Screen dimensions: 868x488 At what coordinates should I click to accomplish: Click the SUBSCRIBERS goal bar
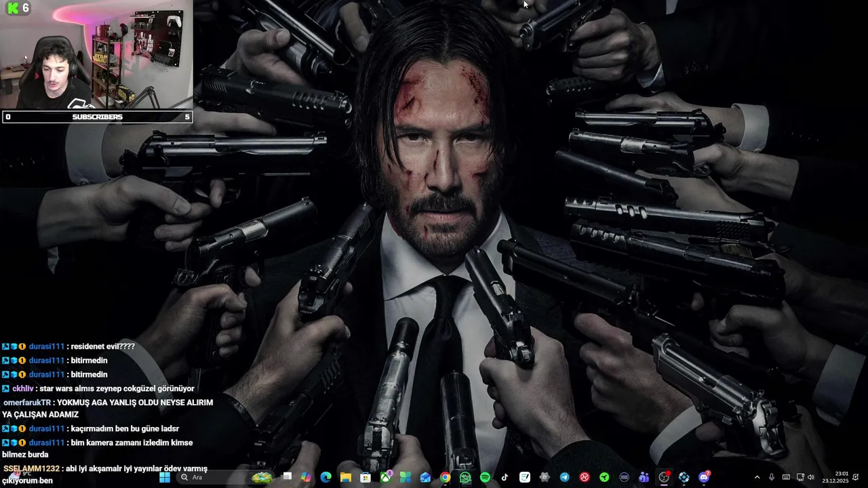(97, 117)
